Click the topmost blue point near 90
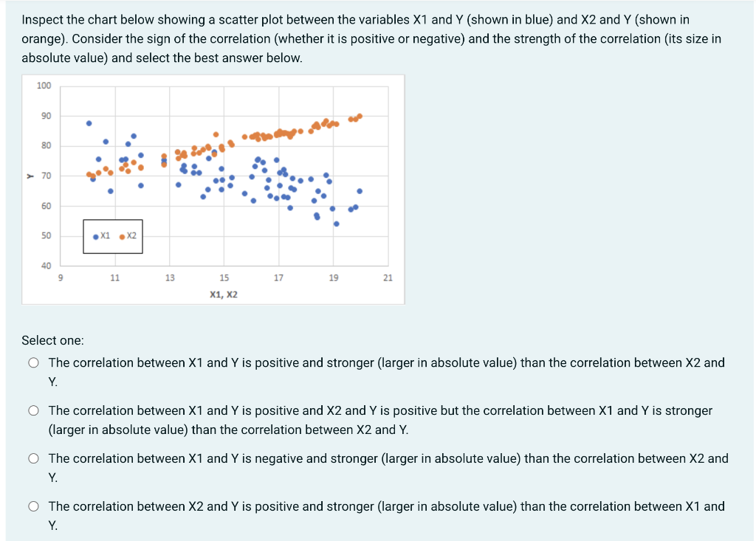The height and width of the screenshot is (541, 756). coord(89,123)
